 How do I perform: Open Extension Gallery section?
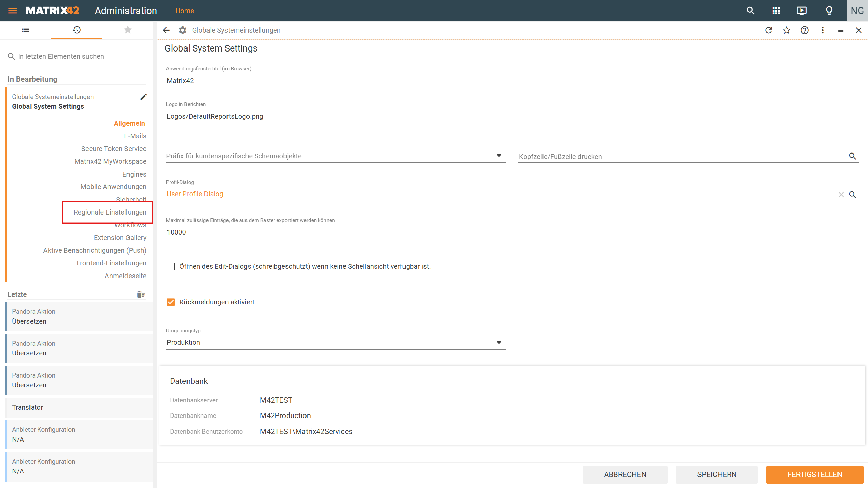pyautogui.click(x=120, y=238)
